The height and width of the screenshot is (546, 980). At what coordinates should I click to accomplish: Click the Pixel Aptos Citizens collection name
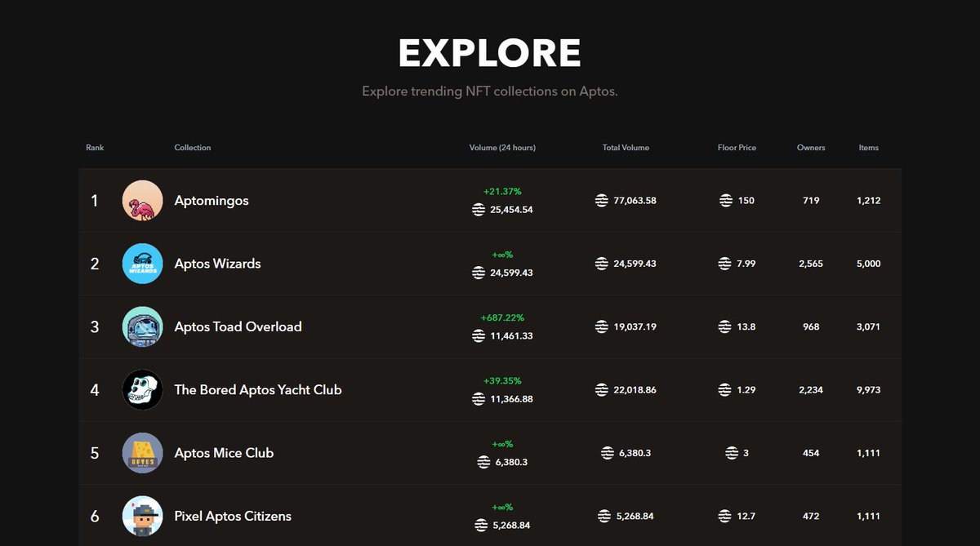(x=233, y=516)
